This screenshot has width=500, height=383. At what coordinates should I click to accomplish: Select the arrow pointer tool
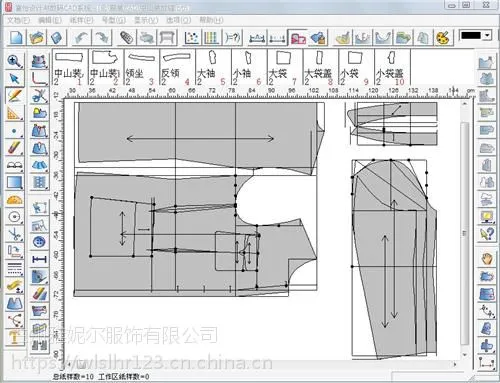coord(14,79)
